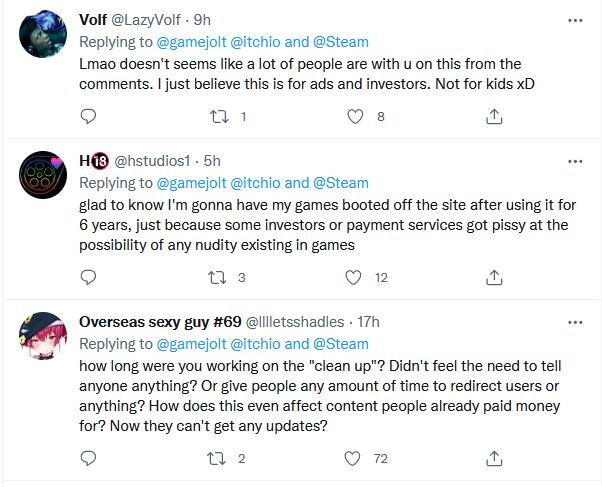Open more options on Volf's tweet

coord(575,20)
